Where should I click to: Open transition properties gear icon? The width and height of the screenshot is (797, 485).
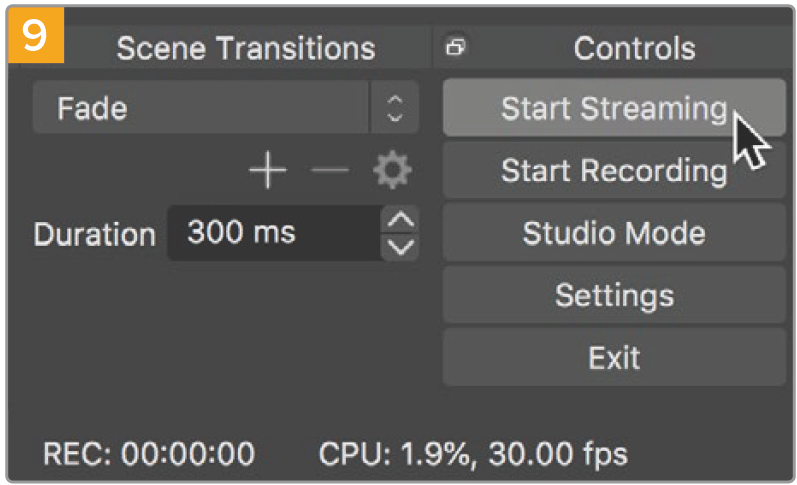coord(391,172)
